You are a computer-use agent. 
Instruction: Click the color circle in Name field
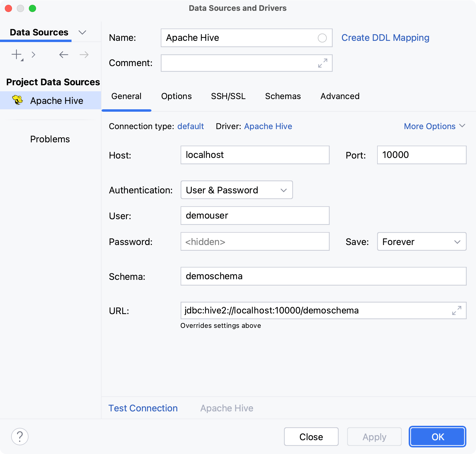322,38
